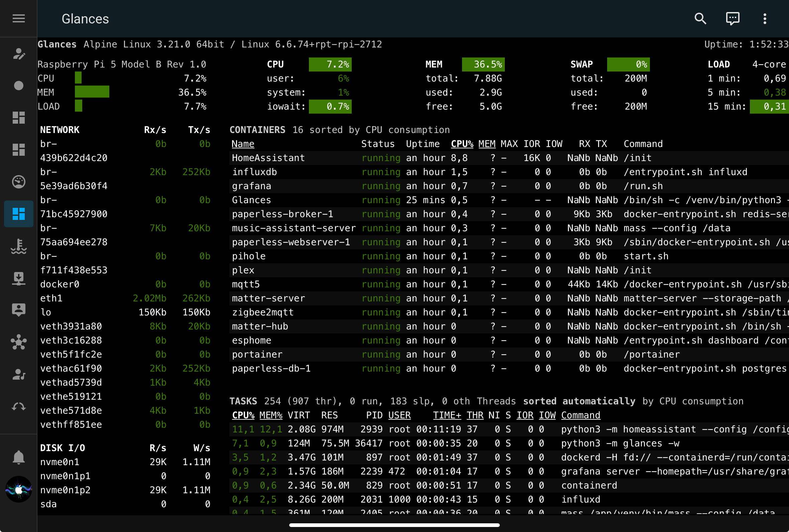The image size is (789, 532).
Task: Click the person with music note icon
Action: [19, 374]
